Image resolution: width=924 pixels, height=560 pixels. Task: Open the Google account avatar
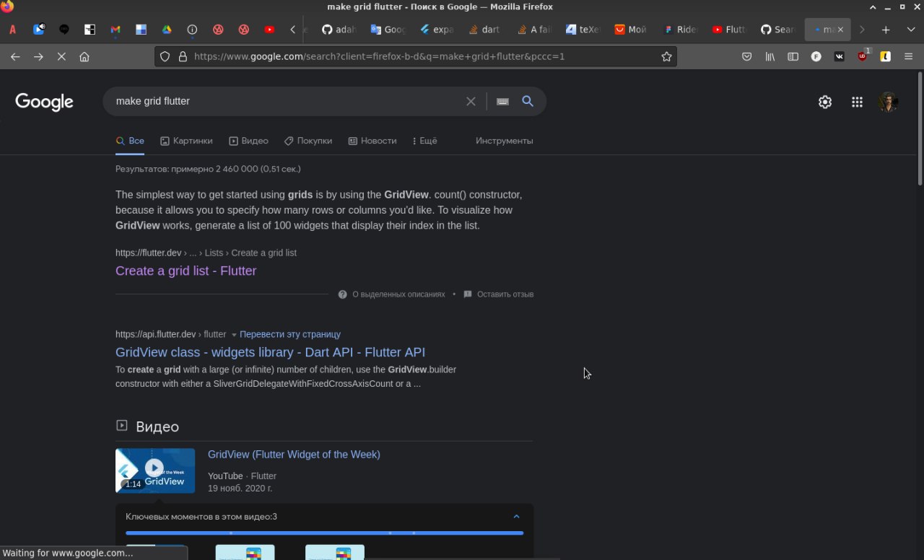tap(889, 102)
